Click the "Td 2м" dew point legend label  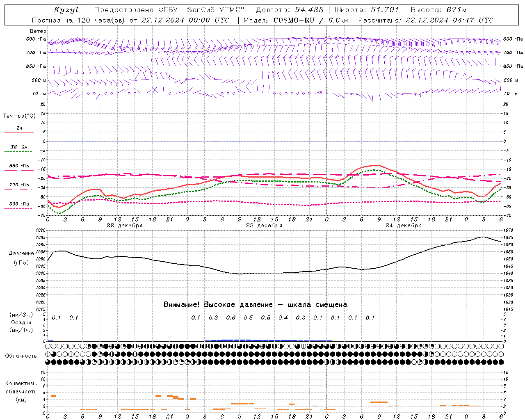(x=19, y=147)
